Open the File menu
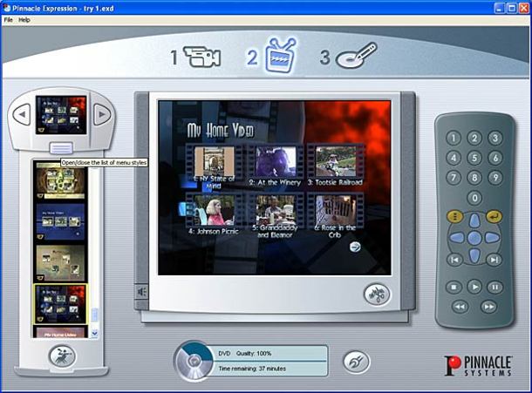 [8, 20]
